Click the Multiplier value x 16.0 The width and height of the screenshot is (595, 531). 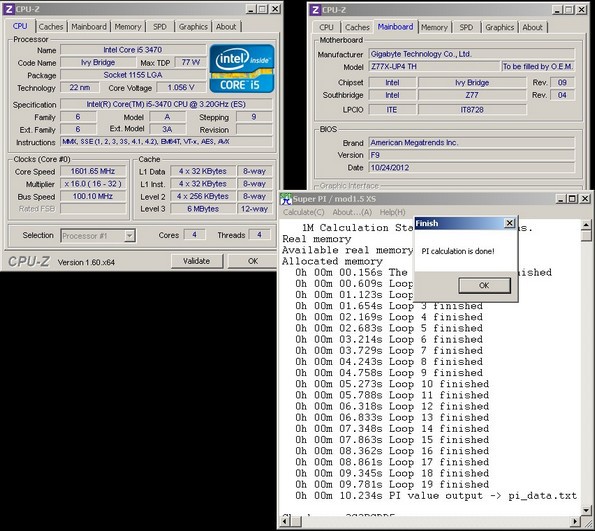pyautogui.click(x=93, y=184)
